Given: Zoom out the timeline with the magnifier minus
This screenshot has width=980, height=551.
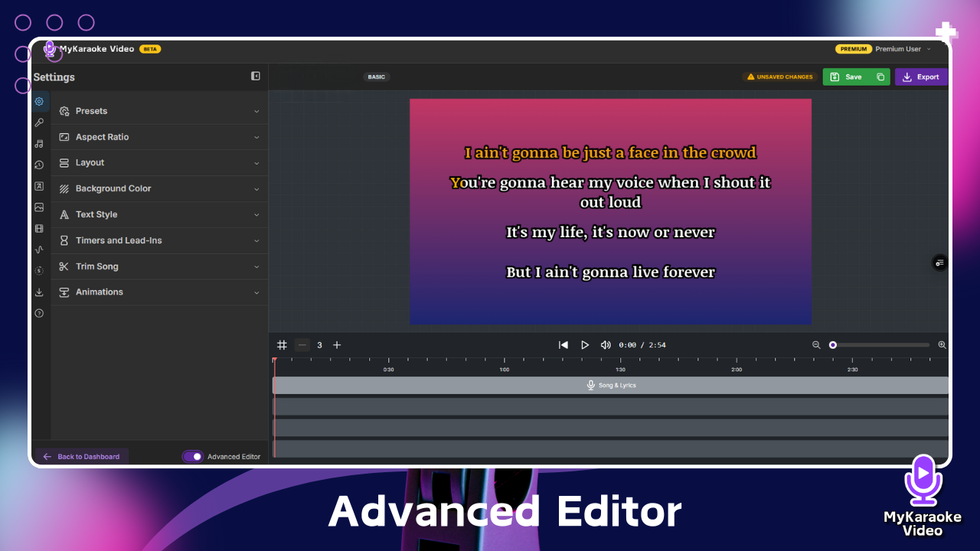Looking at the screenshot, I should click(816, 345).
